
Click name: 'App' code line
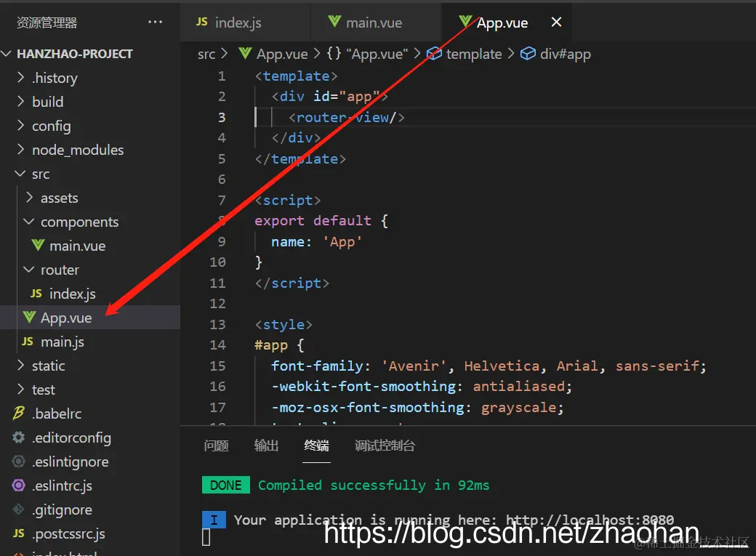point(316,241)
